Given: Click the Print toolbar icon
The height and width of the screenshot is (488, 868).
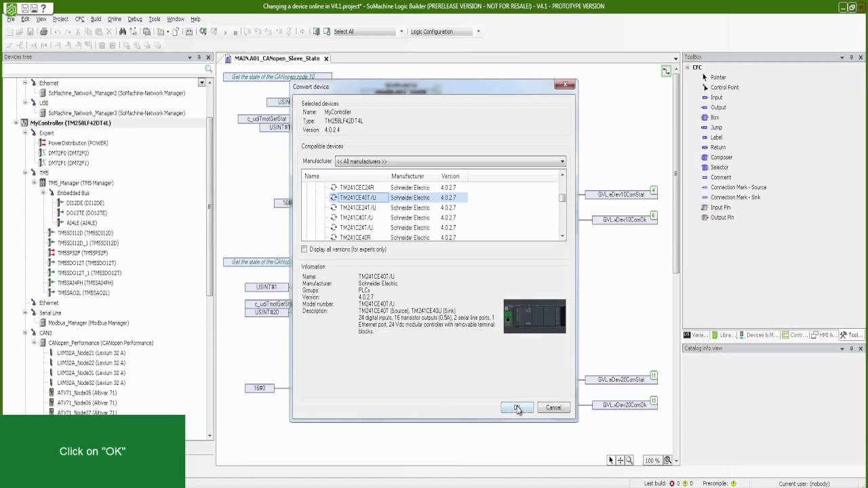Looking at the screenshot, I should (x=43, y=32).
